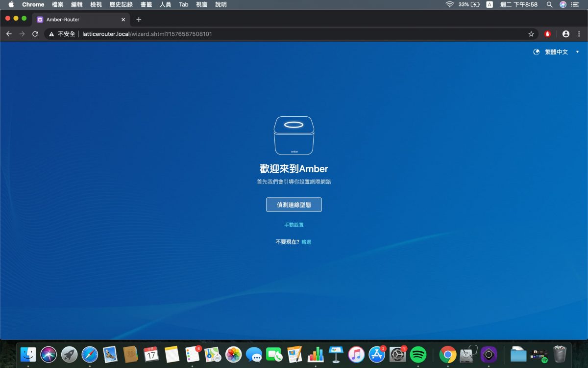The width and height of the screenshot is (588, 368).
Task: Check the battery status icon
Action: click(x=475, y=4)
